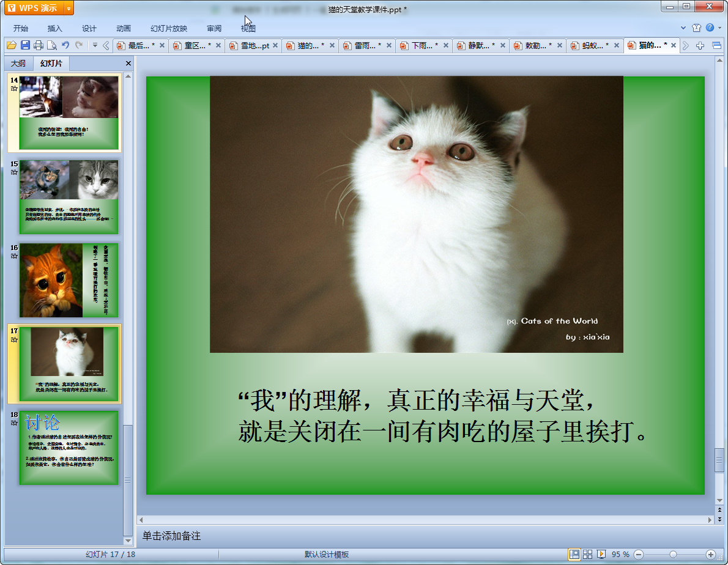Add a new document tab with the plus icon
The height and width of the screenshot is (565, 728).
click(700, 45)
